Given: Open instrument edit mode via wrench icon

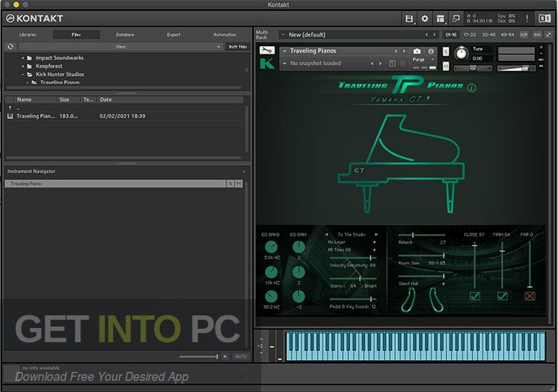Looking at the screenshot, I should pos(267,51).
